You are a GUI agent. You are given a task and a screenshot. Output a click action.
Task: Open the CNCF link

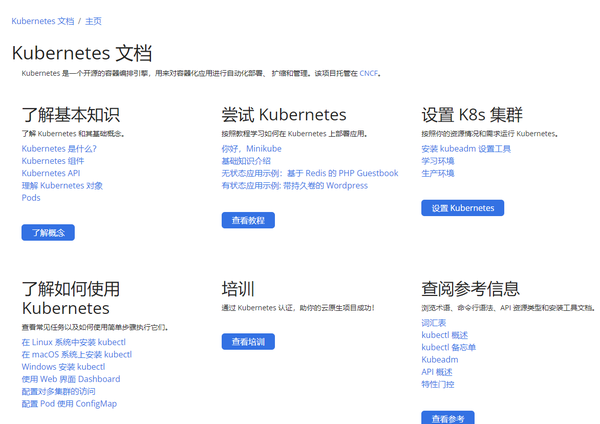pyautogui.click(x=368, y=73)
